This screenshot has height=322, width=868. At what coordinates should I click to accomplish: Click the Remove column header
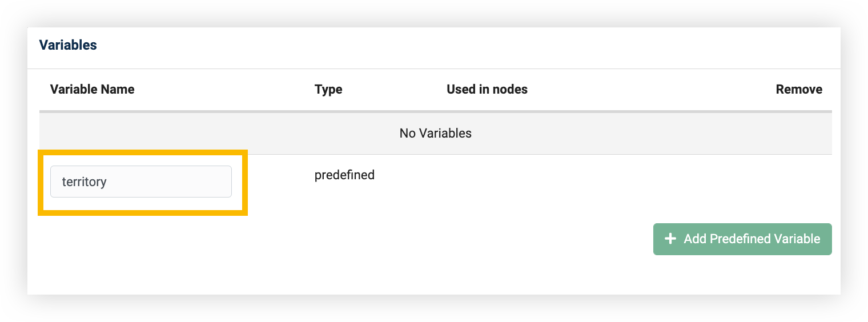pyautogui.click(x=799, y=90)
